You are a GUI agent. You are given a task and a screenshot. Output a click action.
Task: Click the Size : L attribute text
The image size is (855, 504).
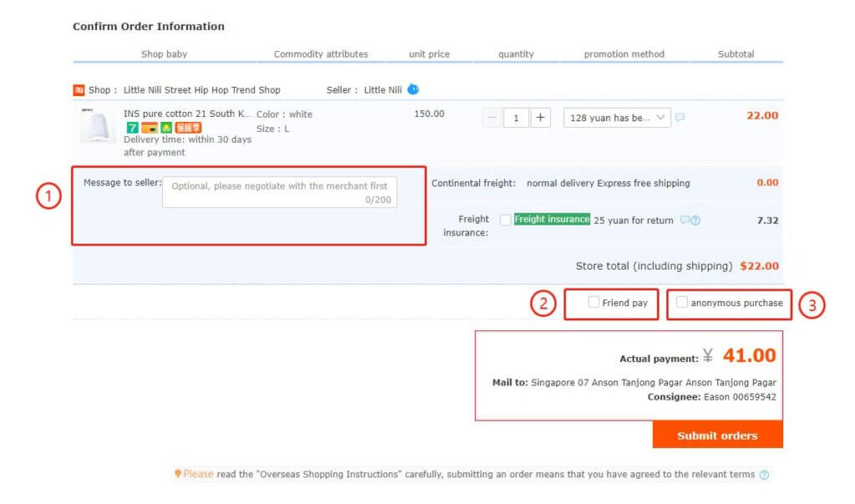273,129
